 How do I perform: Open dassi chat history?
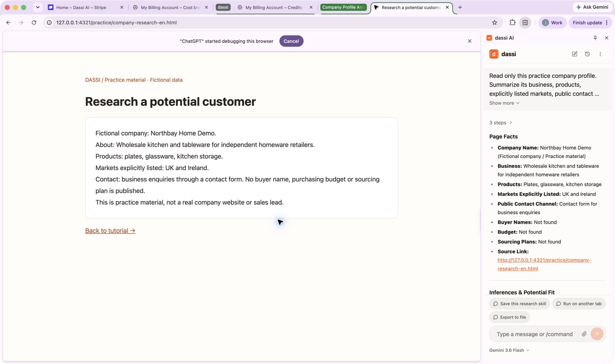[587, 54]
